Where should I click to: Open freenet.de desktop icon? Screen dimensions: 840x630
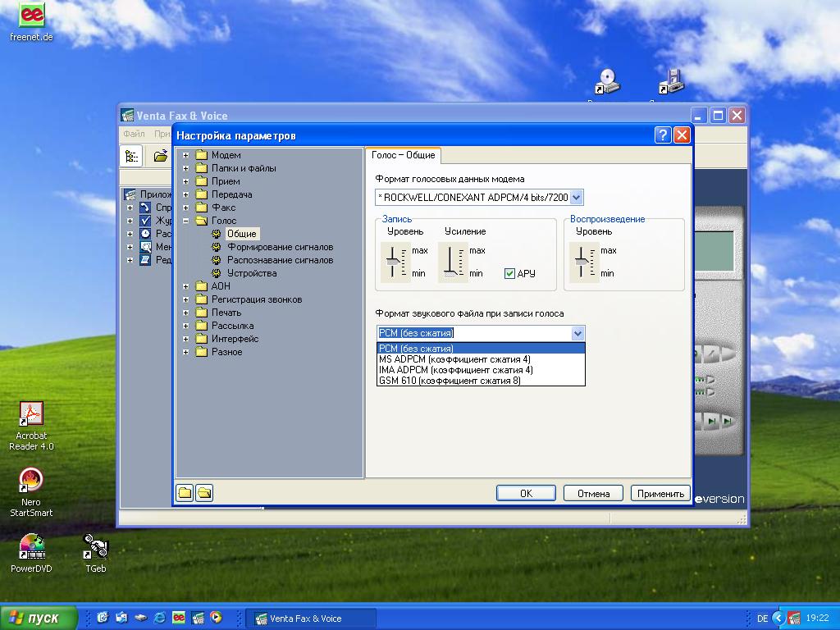[x=31, y=21]
